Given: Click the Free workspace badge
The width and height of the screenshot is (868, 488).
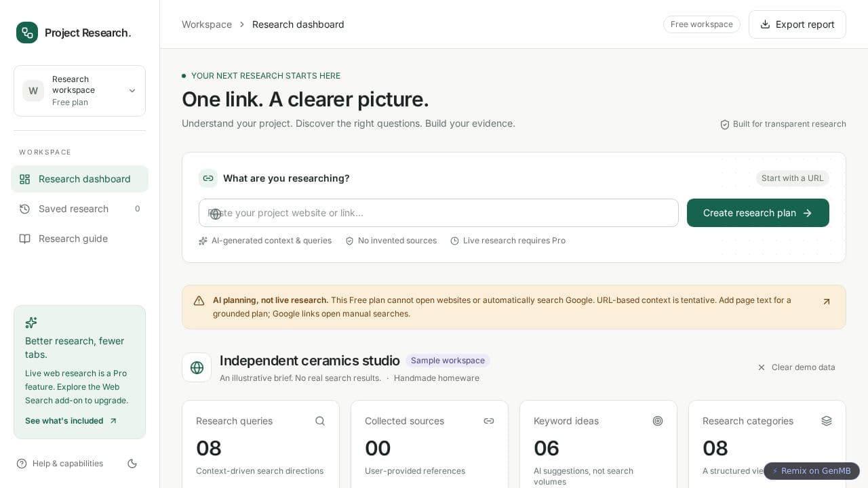Looking at the screenshot, I should (x=702, y=24).
